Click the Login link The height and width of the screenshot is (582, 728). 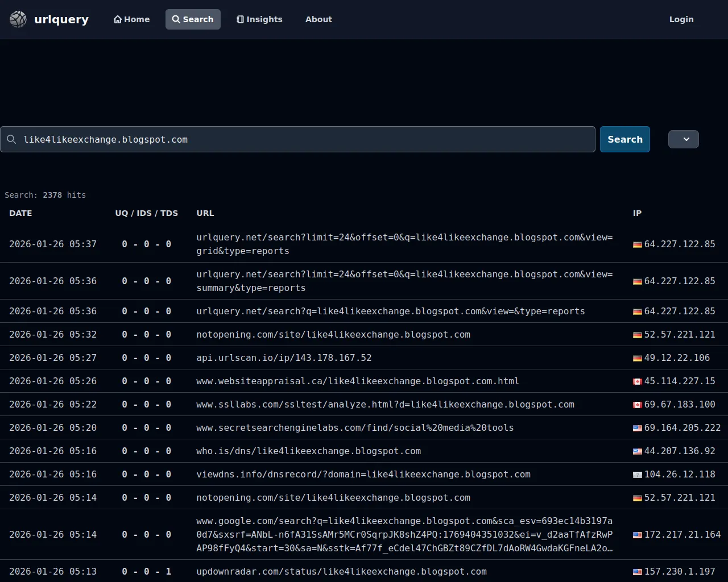pyautogui.click(x=681, y=19)
